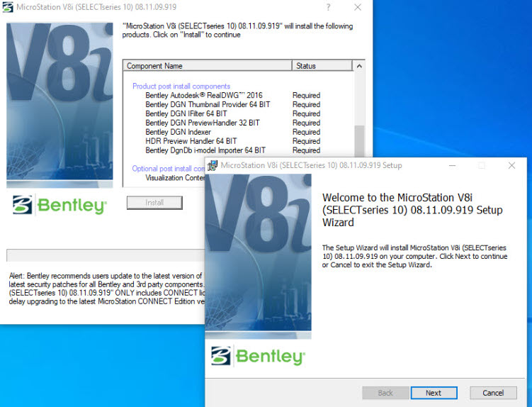
Task: Select "HDR Preview Handler 64 BIT" row
Action: coord(233,141)
